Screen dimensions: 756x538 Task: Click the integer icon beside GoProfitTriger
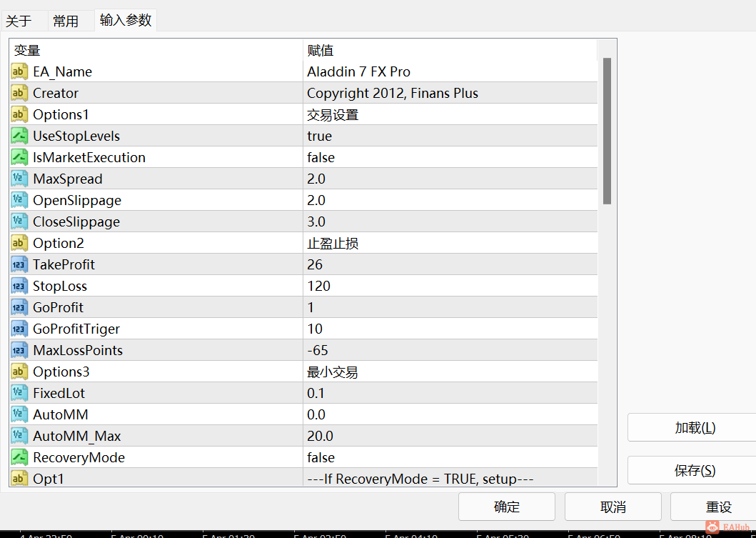19,329
